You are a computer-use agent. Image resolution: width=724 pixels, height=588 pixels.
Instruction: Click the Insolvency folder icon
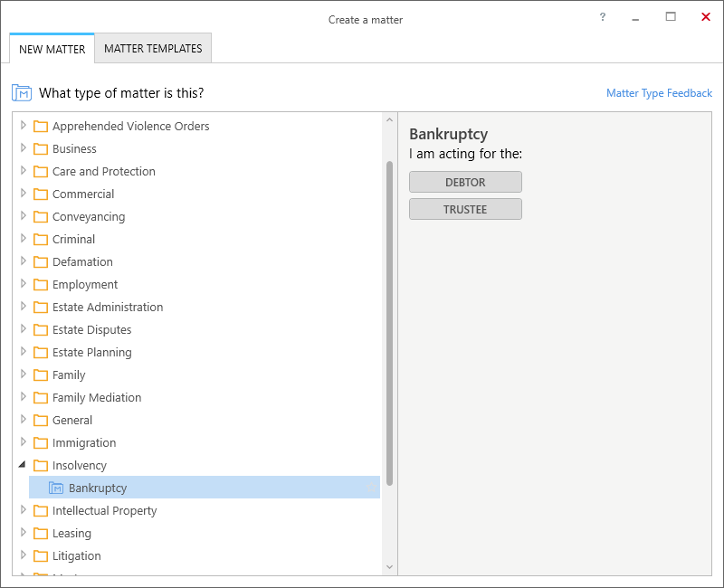click(41, 465)
